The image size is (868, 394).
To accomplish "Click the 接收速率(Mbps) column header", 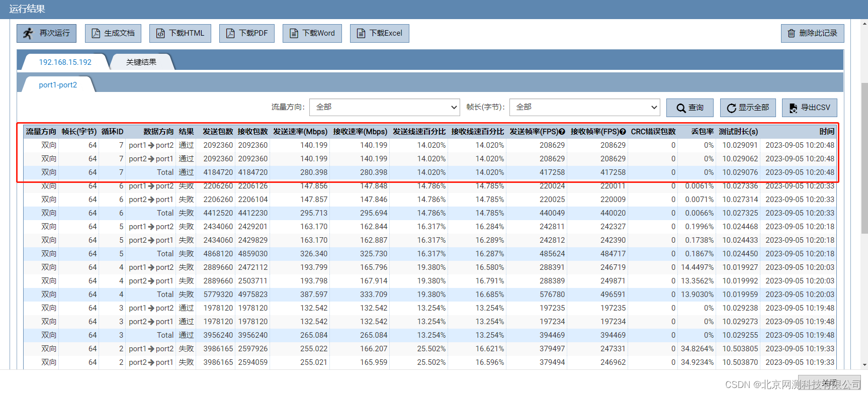I will (360, 132).
